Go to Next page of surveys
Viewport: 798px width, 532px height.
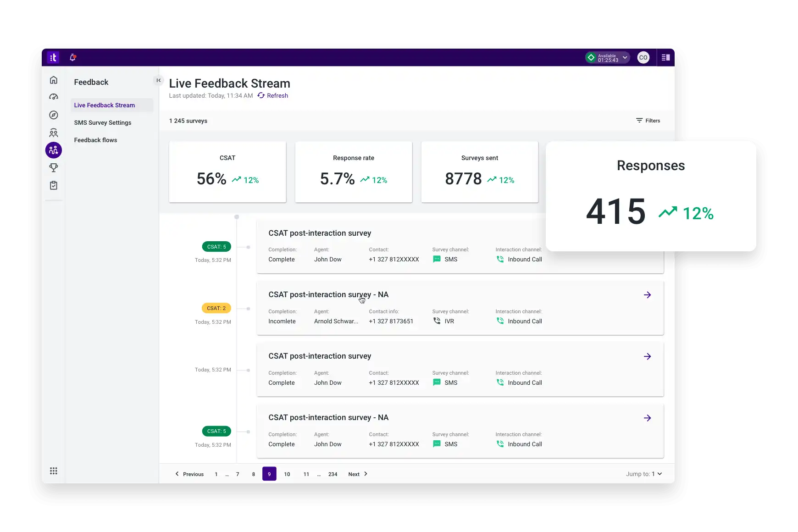[x=354, y=474]
